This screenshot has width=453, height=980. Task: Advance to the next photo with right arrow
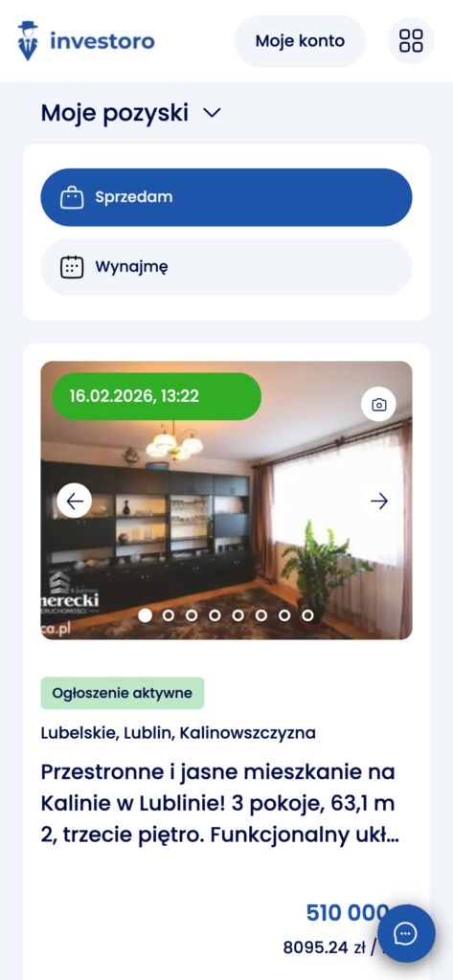coord(378,501)
